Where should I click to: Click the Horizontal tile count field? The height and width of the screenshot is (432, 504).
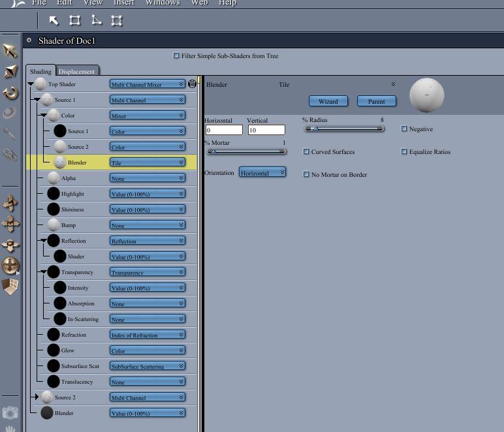tap(224, 130)
